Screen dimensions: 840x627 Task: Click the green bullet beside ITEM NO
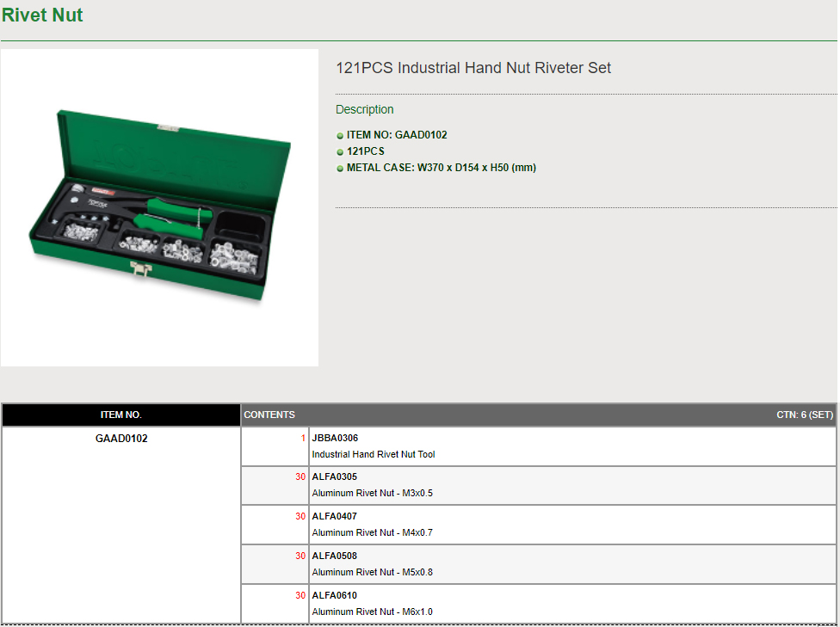tap(340, 136)
